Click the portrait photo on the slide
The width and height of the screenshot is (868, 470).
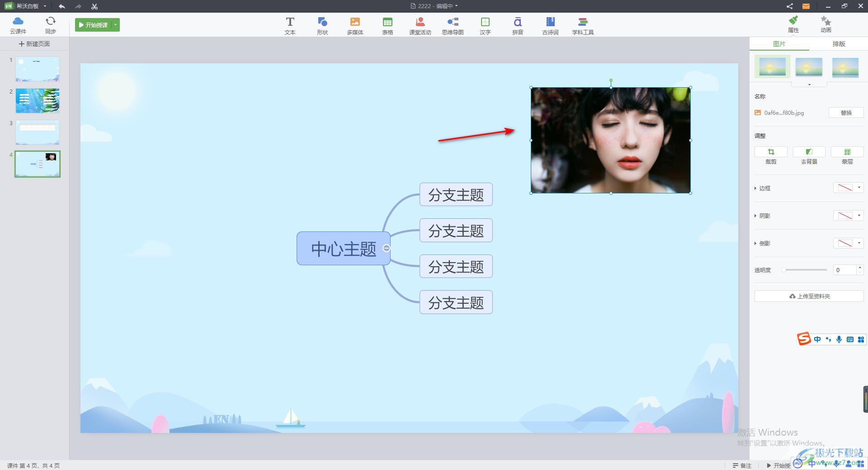coord(611,141)
